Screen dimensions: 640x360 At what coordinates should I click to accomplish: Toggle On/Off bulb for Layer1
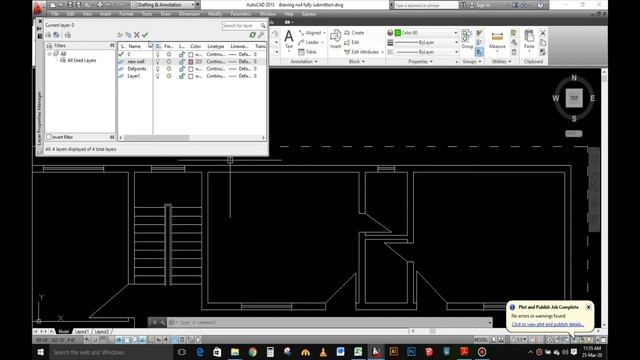[x=158, y=76]
